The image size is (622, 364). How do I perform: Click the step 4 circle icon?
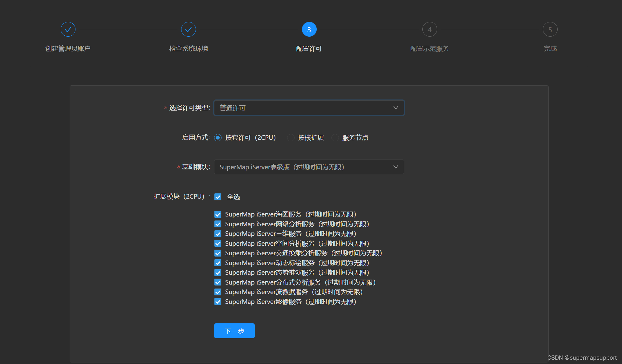[429, 29]
